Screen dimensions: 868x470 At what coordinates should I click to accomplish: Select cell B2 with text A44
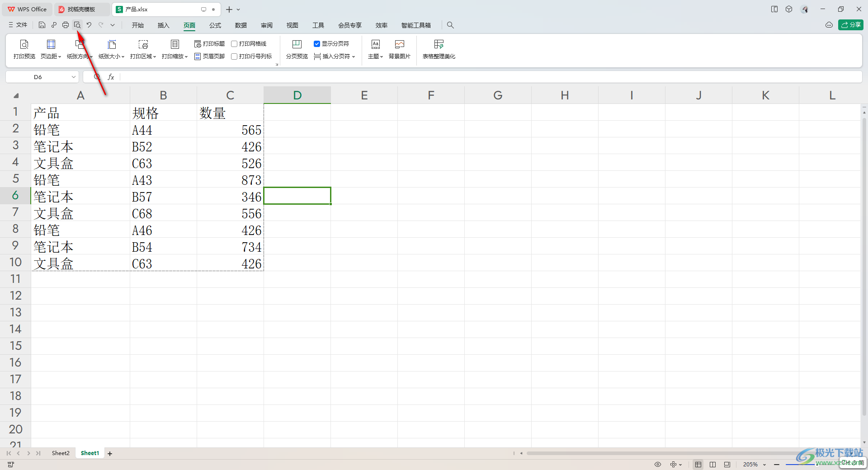pos(163,129)
